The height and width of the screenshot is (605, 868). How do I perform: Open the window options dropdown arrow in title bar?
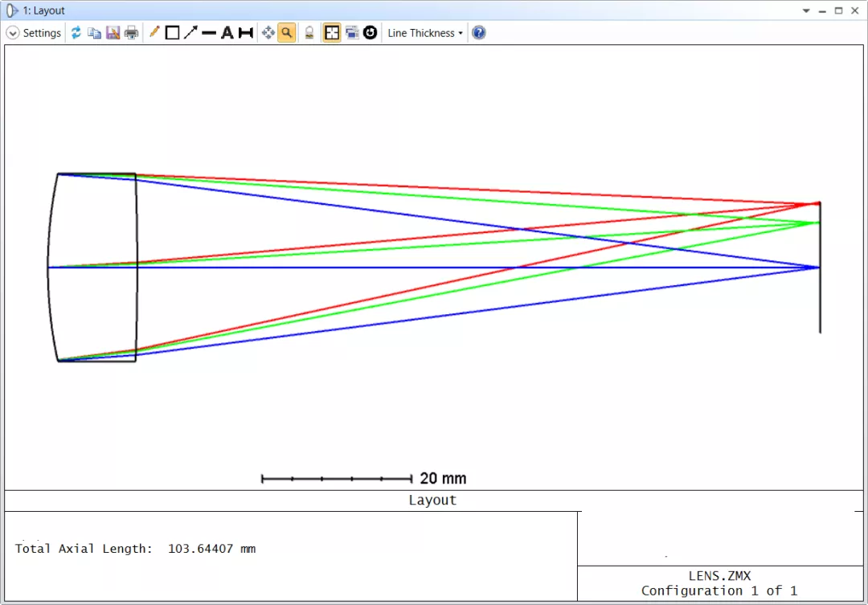(x=807, y=11)
